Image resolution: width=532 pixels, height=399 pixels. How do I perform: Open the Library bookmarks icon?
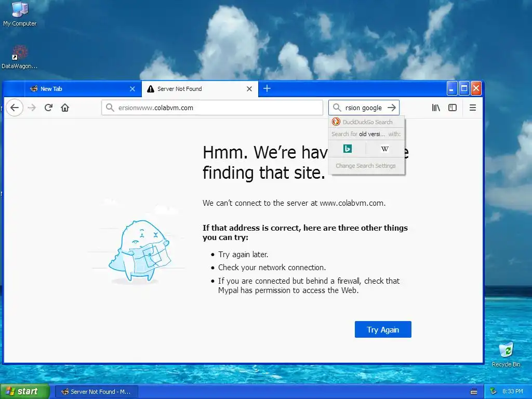(x=436, y=108)
